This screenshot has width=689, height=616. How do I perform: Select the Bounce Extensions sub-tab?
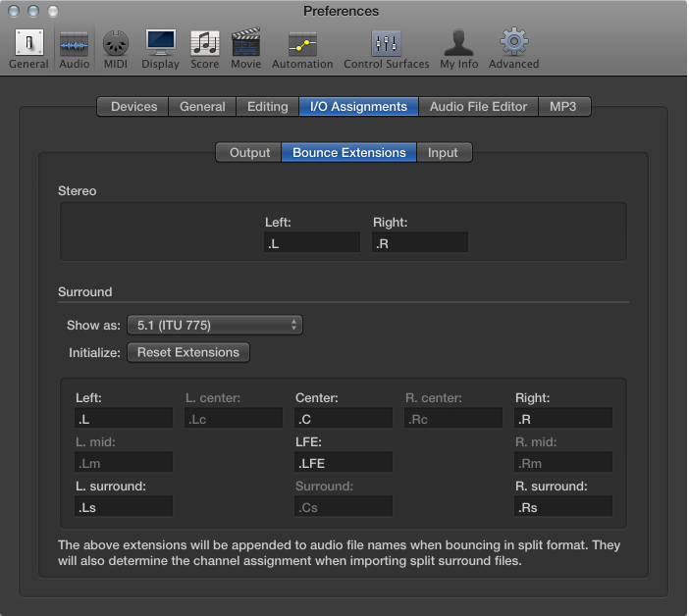point(348,152)
